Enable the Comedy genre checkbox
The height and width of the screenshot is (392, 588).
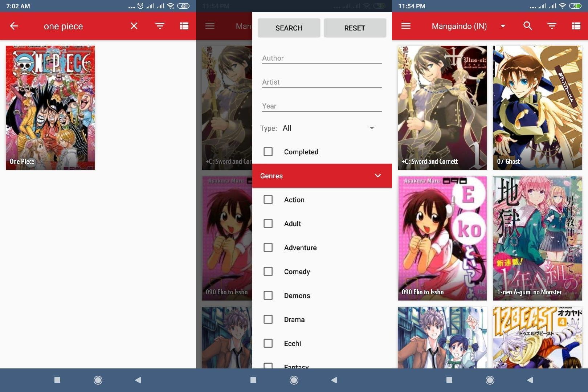268,271
